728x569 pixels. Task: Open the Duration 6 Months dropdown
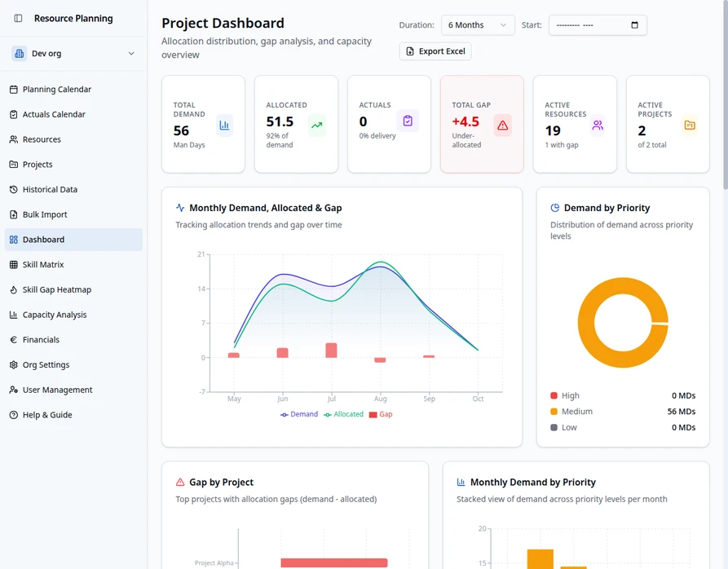478,25
